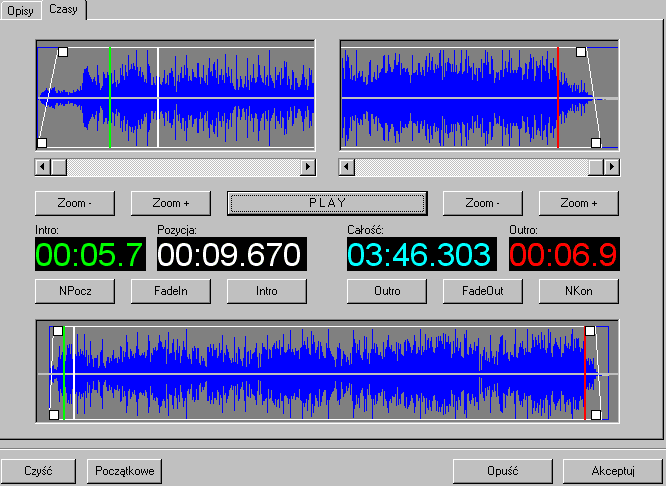The width and height of the screenshot is (666, 486).
Task: Click the Czyść button
Action: 38,471
